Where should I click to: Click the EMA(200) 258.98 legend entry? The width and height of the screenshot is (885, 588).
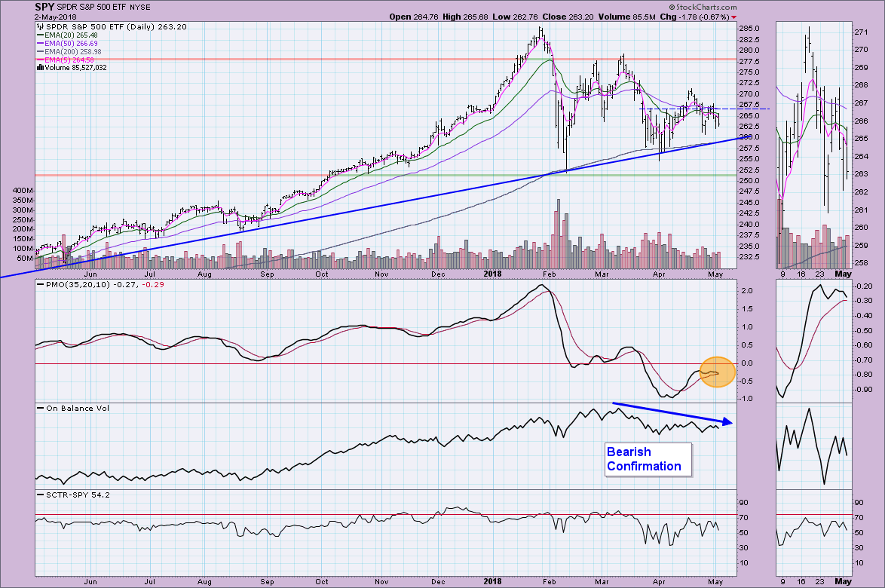(x=73, y=52)
